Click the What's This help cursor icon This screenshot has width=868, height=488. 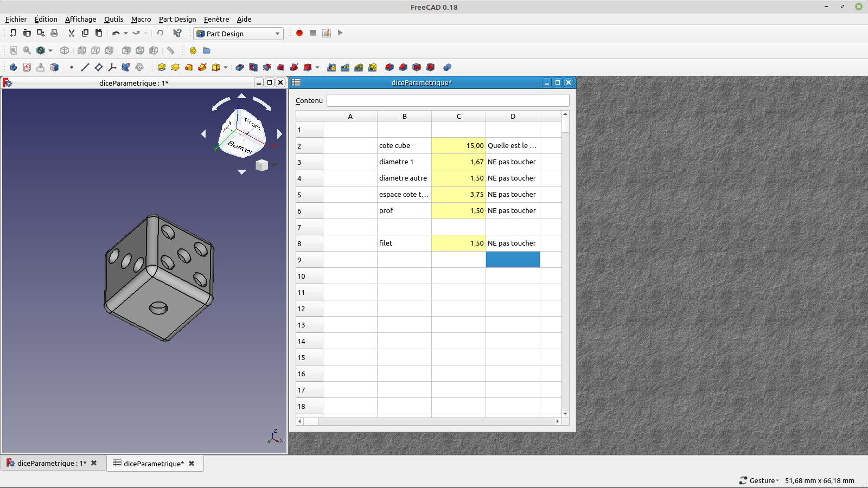click(x=177, y=33)
